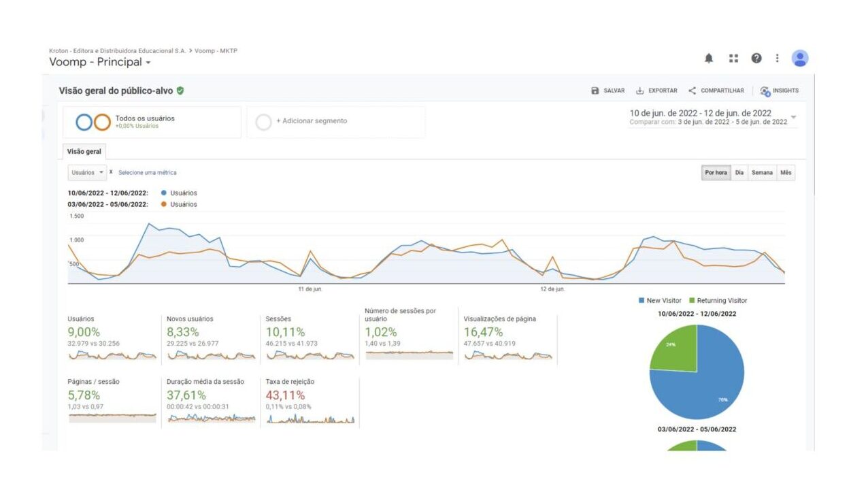Select the Por hora granularity toggle
Image resolution: width=868 pixels, height=490 pixels.
click(716, 173)
